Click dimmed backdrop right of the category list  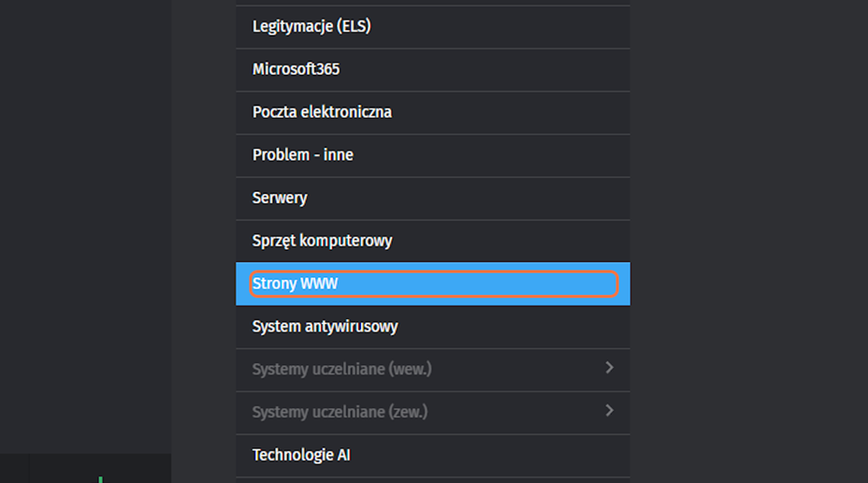748,234
